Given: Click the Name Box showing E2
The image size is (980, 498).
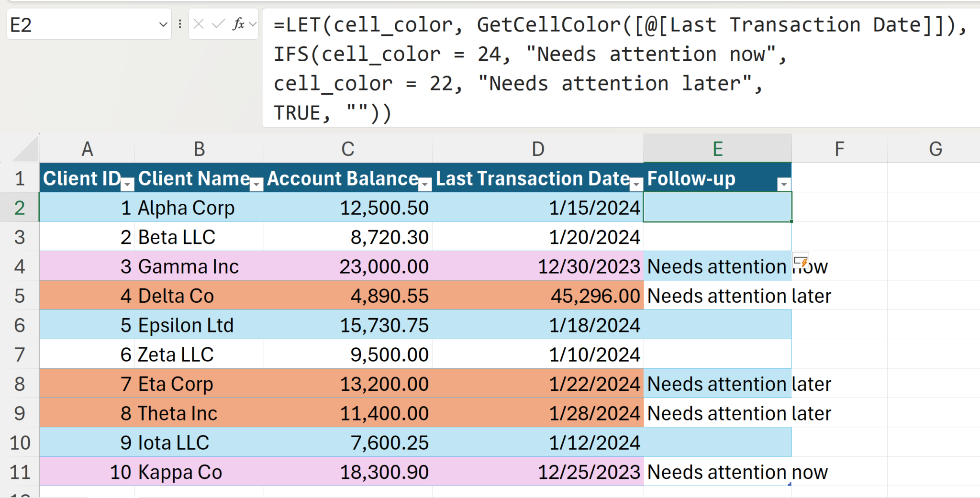Looking at the screenshot, I should [x=81, y=24].
